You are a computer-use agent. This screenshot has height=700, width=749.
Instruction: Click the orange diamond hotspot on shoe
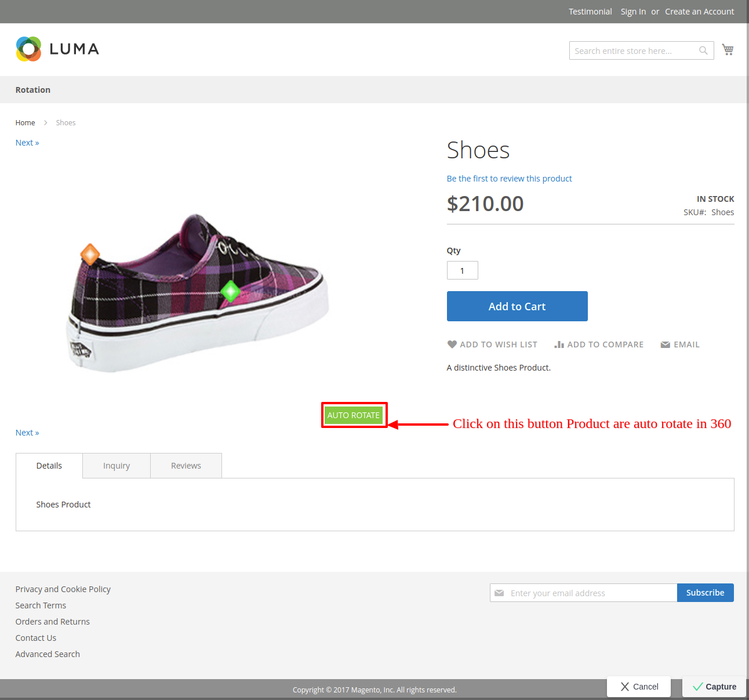coord(90,254)
